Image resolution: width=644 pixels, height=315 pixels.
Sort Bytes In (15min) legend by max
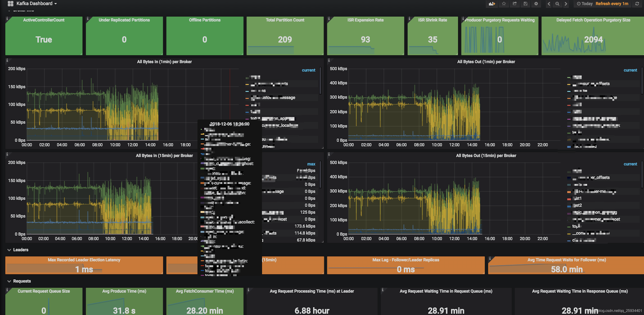click(311, 164)
